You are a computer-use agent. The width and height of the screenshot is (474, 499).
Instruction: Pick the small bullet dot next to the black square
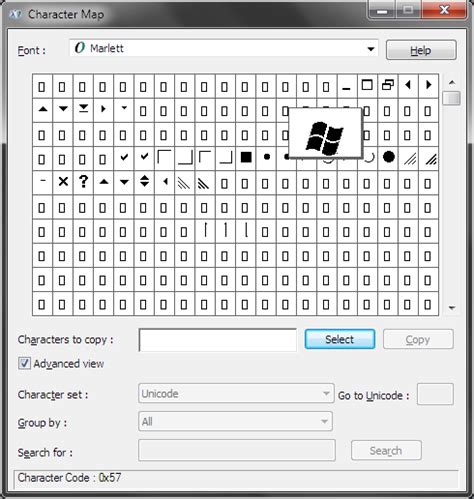(x=266, y=158)
